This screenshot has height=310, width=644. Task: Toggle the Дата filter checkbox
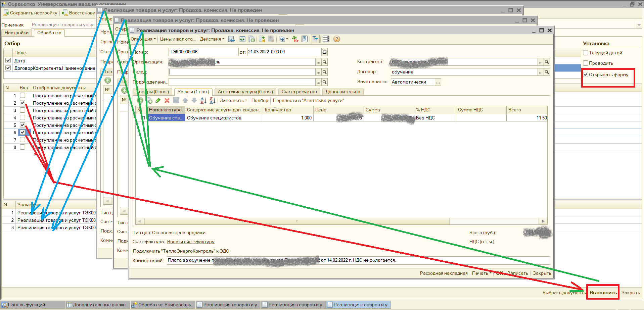coord(8,61)
